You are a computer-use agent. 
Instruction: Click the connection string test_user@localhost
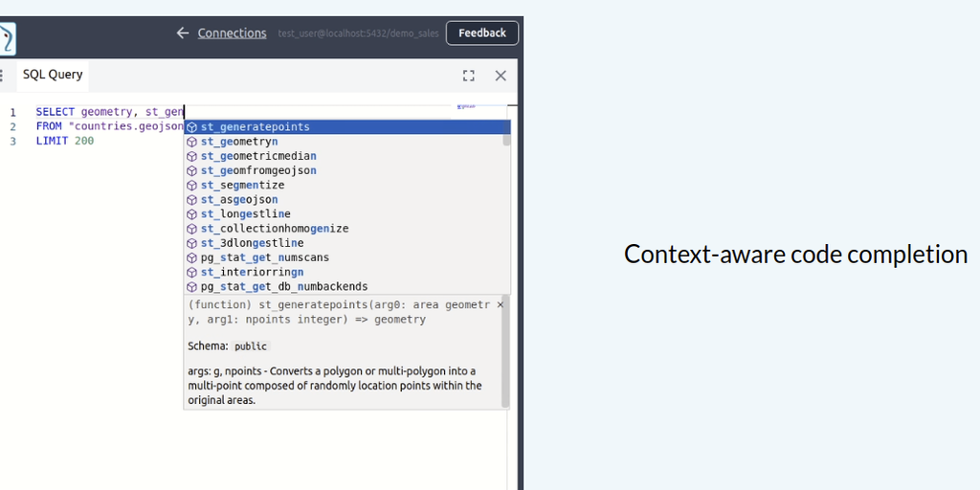(358, 33)
